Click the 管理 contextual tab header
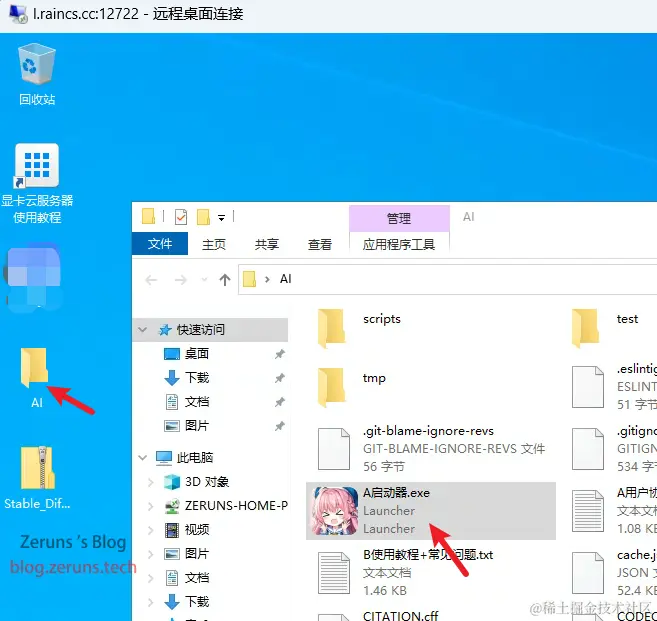Screen dimensions: 657x621 [x=399, y=218]
